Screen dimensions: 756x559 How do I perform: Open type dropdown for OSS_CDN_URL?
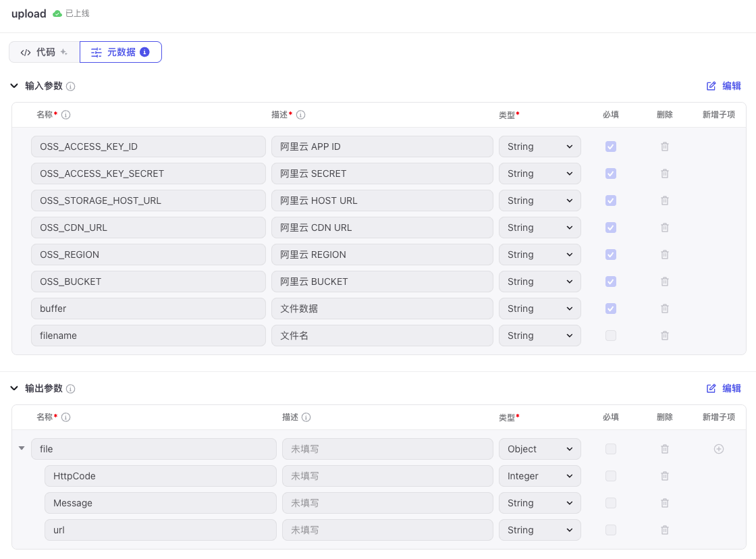(x=539, y=228)
